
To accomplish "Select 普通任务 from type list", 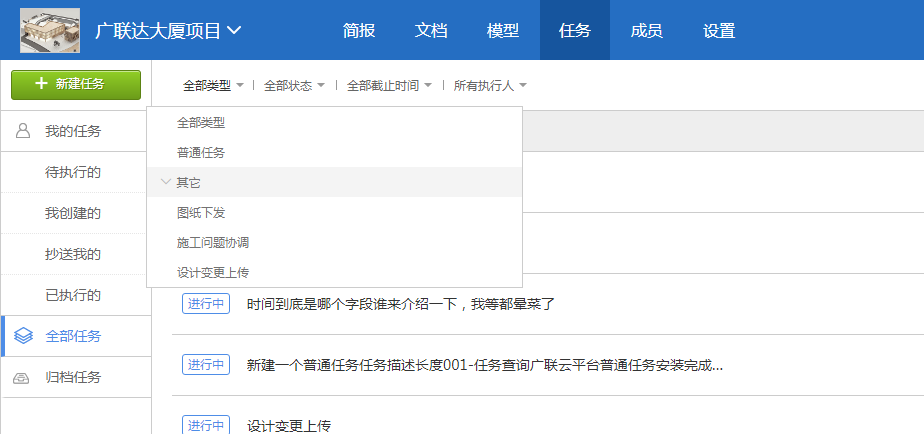I will coord(201,152).
